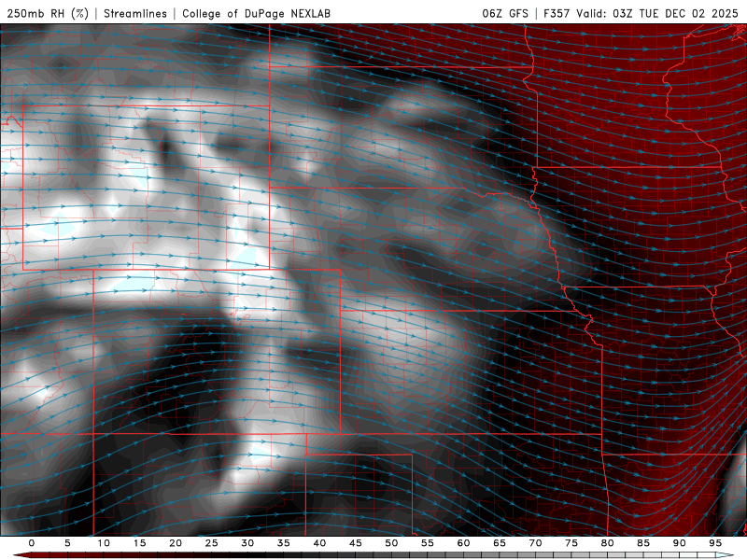Select the "Streamlines" label in header

coord(135,13)
